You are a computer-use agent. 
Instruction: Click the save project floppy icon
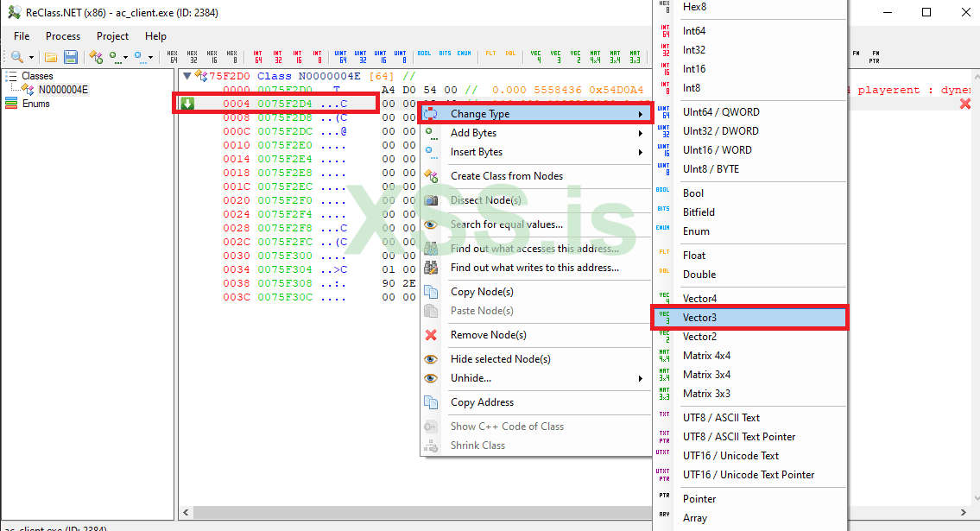coord(71,57)
